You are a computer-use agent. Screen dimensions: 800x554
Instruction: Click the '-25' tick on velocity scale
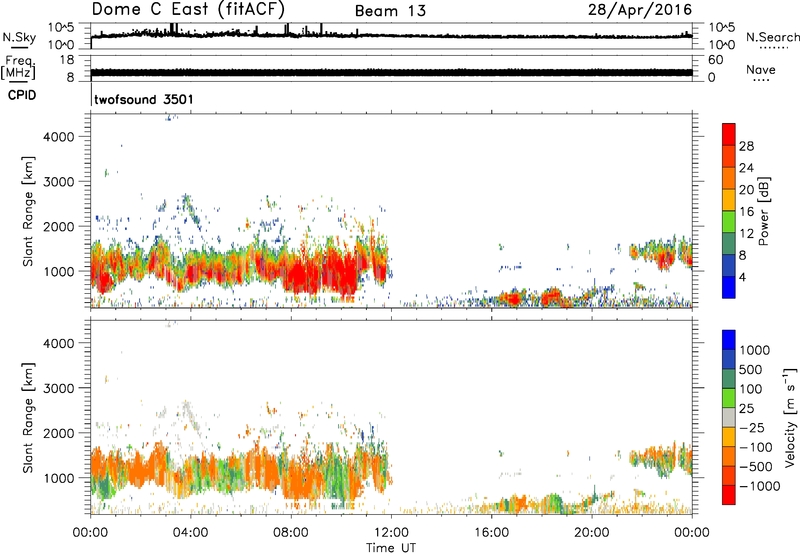click(x=752, y=428)
